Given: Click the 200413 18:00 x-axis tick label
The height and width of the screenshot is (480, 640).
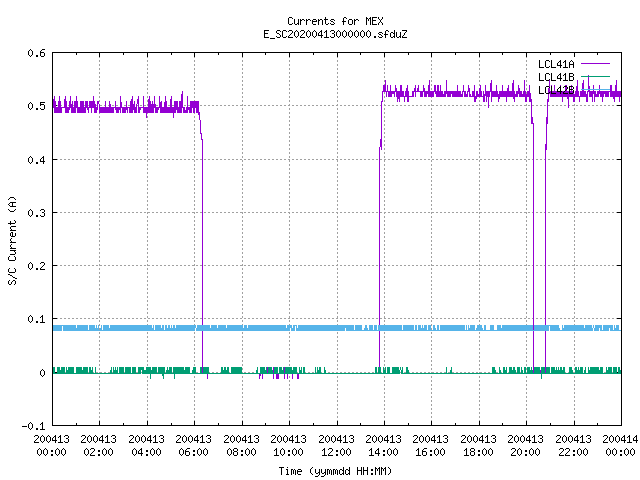Looking at the screenshot, I should coord(478,445).
